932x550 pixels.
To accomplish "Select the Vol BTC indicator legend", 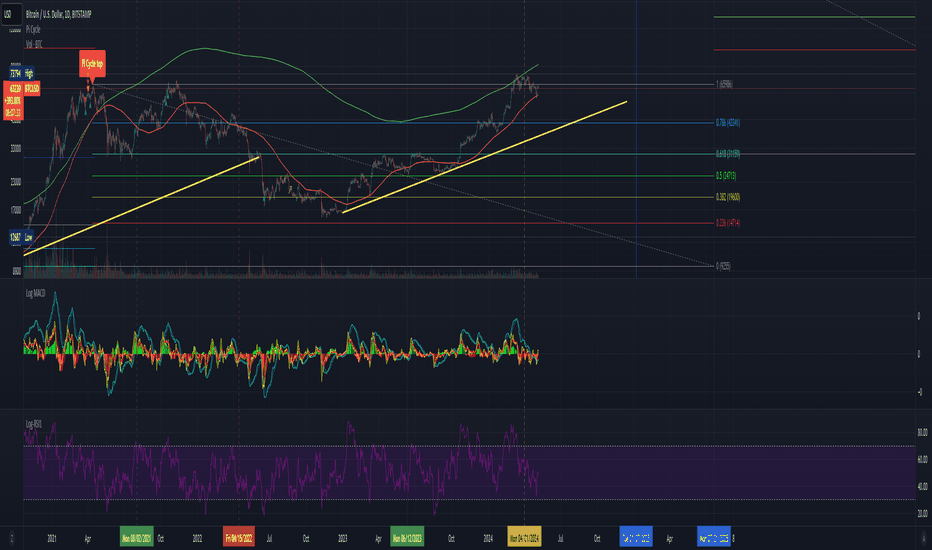I will tap(34, 44).
